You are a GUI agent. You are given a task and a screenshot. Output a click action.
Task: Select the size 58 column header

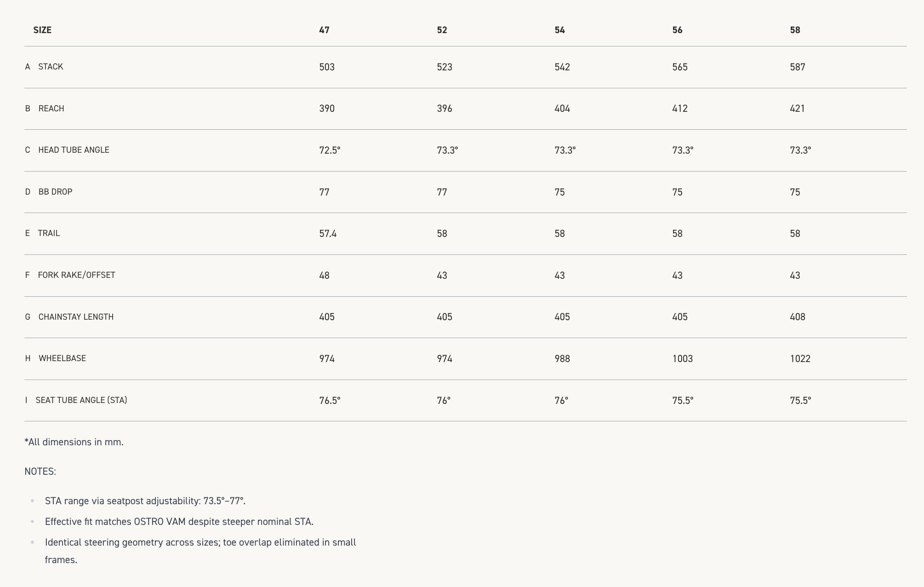795,30
